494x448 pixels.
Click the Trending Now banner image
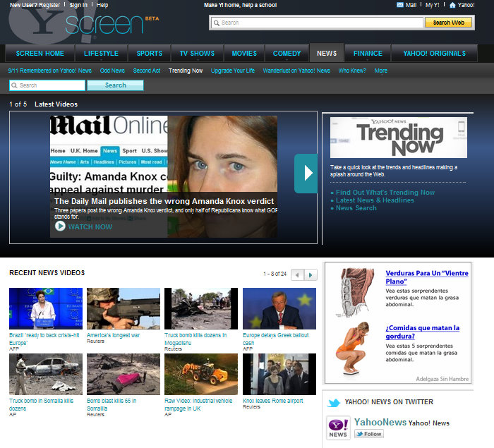(x=399, y=138)
